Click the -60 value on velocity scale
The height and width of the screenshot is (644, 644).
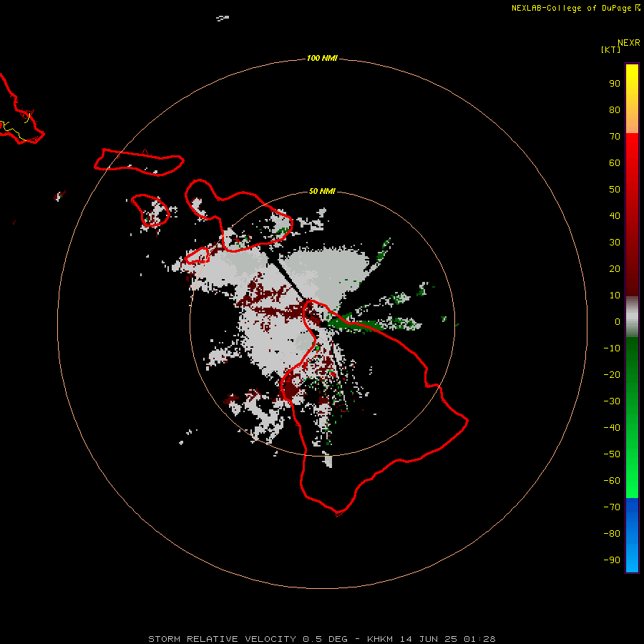click(x=612, y=481)
